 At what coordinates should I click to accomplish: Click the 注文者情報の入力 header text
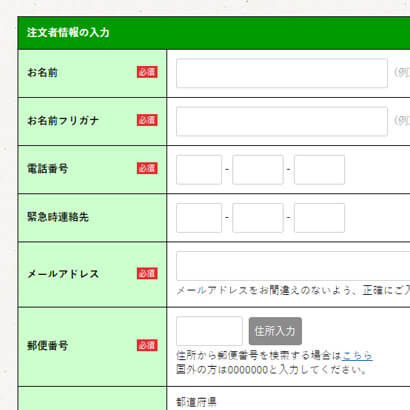[68, 33]
